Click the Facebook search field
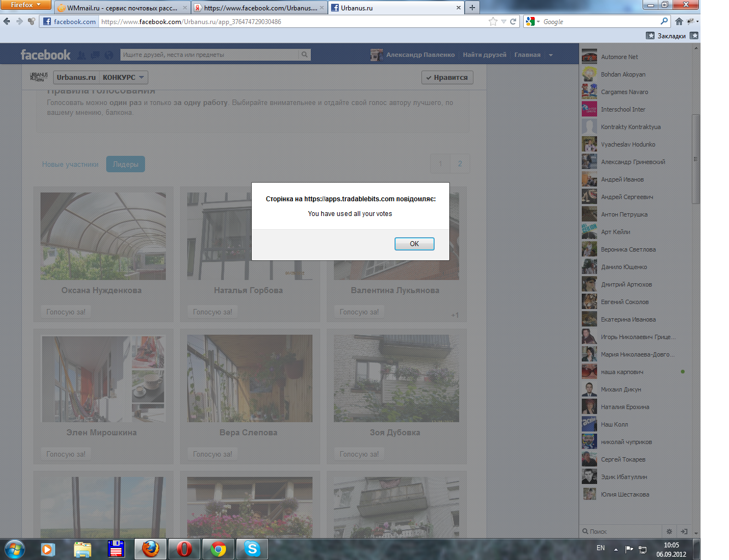This screenshot has width=729, height=560. (210, 55)
